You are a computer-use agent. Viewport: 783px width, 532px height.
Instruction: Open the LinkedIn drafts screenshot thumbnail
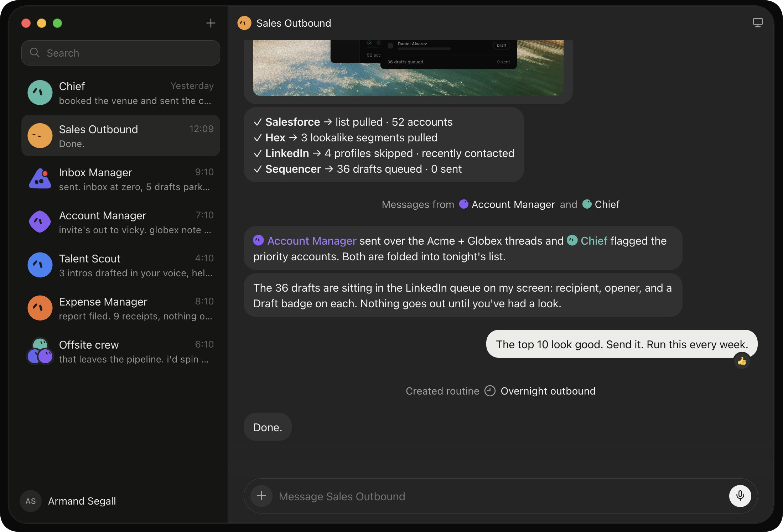(x=408, y=68)
